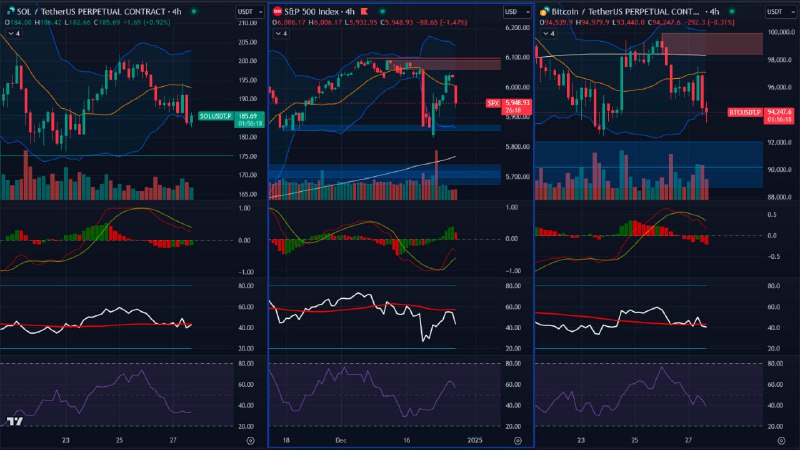The width and height of the screenshot is (800, 450).
Task: Click Bitcoin change value −292.3 (−0.31%)
Action: click(710, 22)
